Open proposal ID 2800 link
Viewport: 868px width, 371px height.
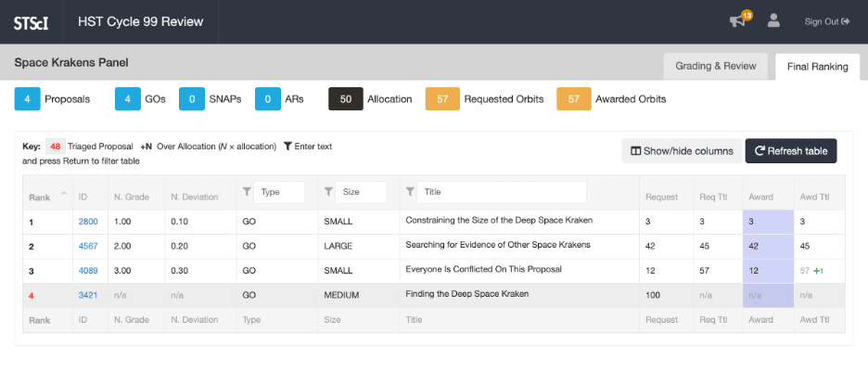88,221
